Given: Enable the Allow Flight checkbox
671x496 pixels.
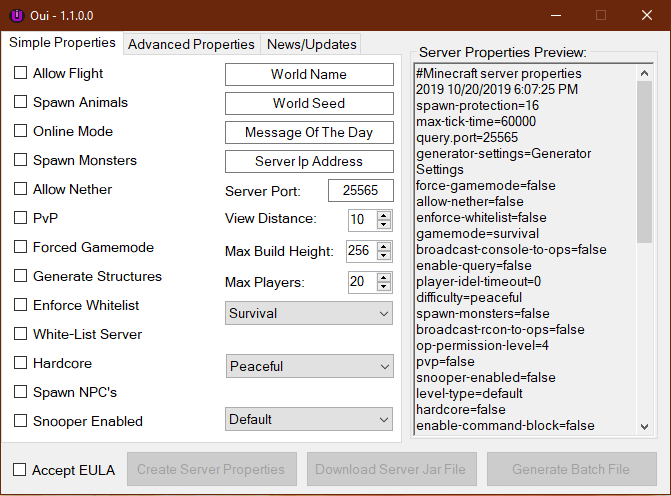Looking at the screenshot, I should 20,73.
